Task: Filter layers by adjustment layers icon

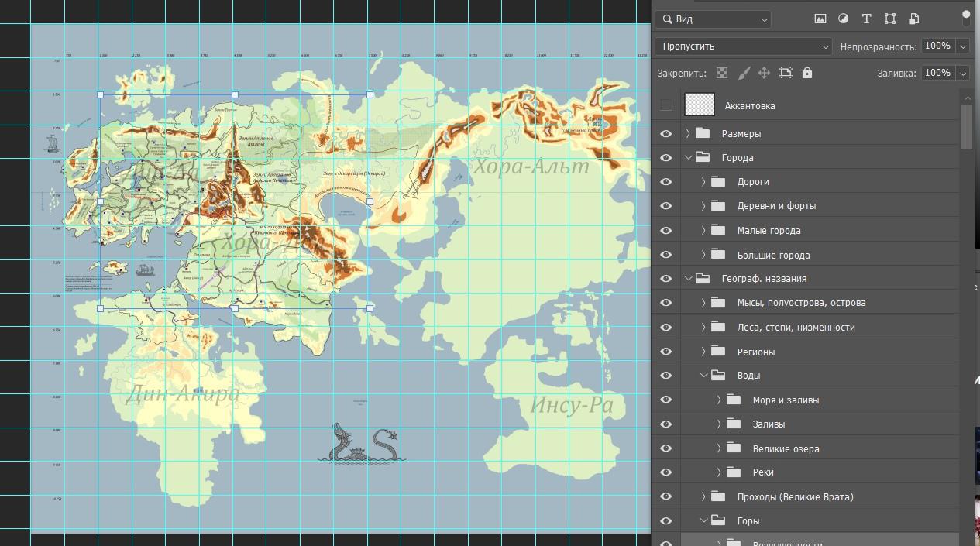Action: point(843,19)
